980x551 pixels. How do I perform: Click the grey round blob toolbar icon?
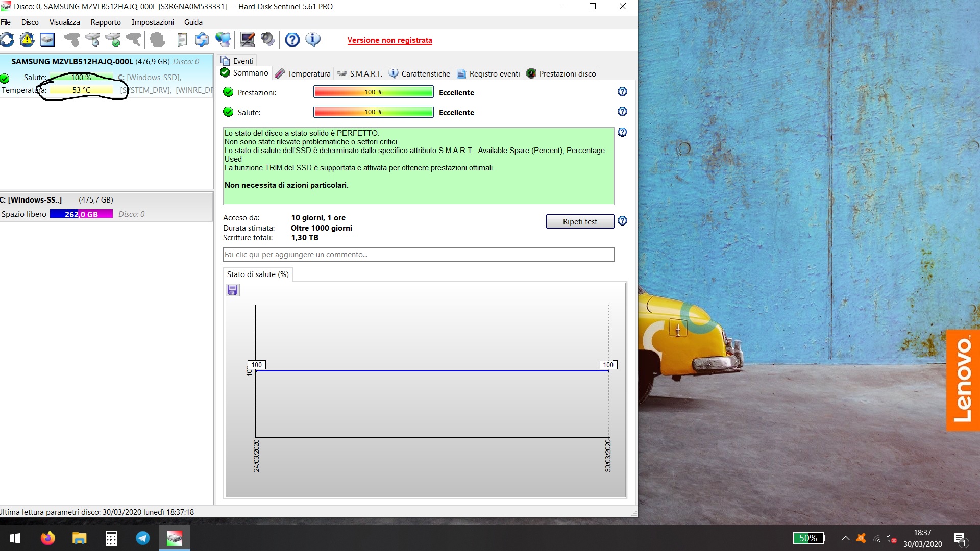(x=158, y=40)
